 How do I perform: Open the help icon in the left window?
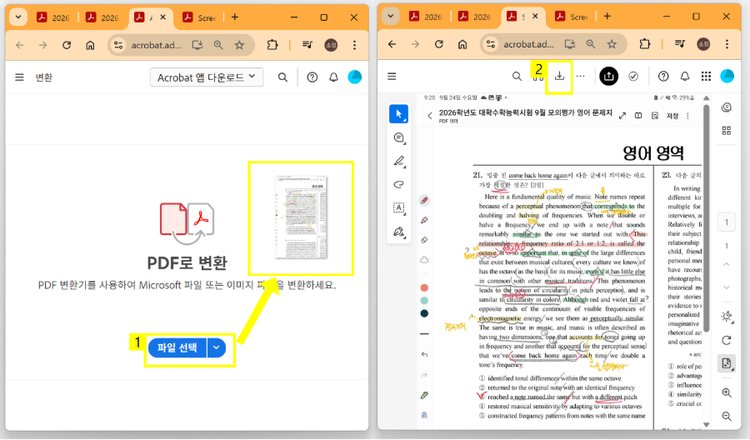(312, 77)
